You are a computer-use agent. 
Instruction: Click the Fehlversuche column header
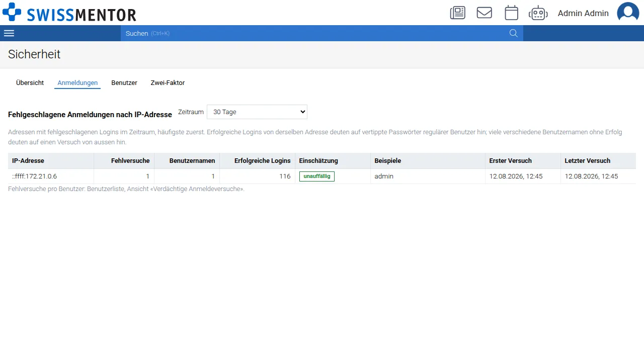(124, 161)
